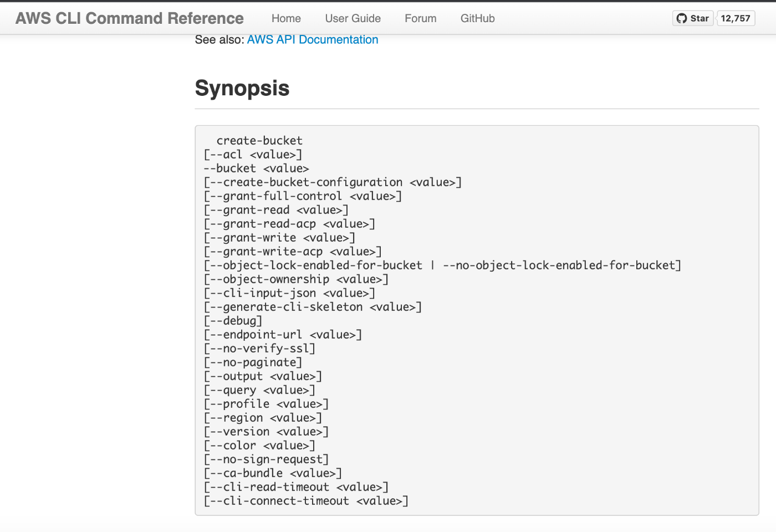The height and width of the screenshot is (532, 776).
Task: Click the AWS CLI Command Reference title
Action: pos(130,18)
